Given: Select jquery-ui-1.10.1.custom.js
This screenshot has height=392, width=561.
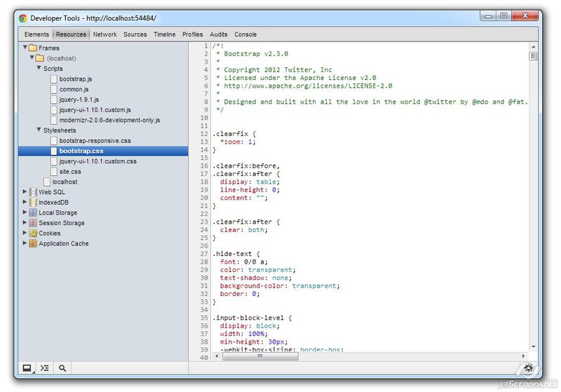Looking at the screenshot, I should [95, 110].
